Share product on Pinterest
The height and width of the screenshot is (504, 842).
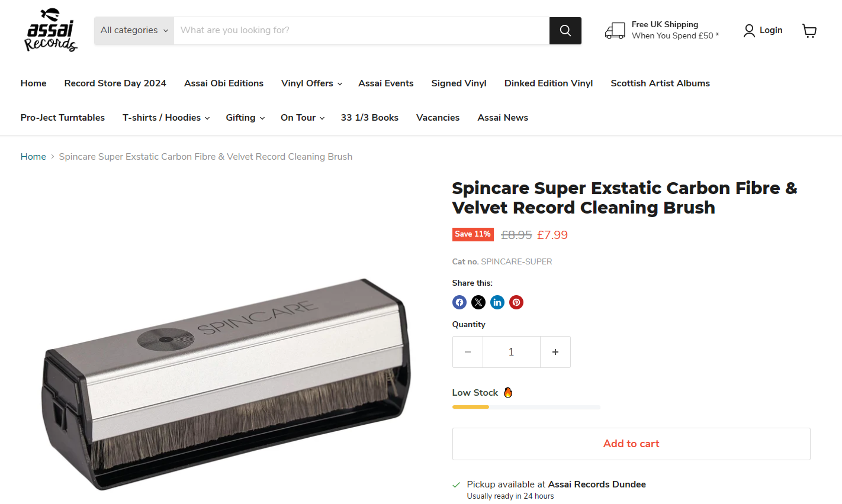516,303
